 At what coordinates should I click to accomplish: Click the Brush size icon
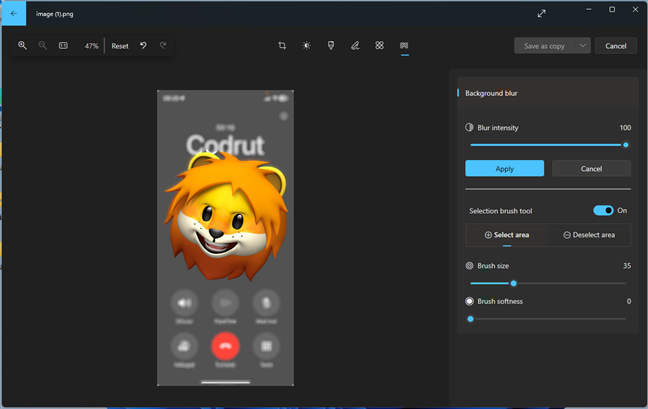click(469, 266)
